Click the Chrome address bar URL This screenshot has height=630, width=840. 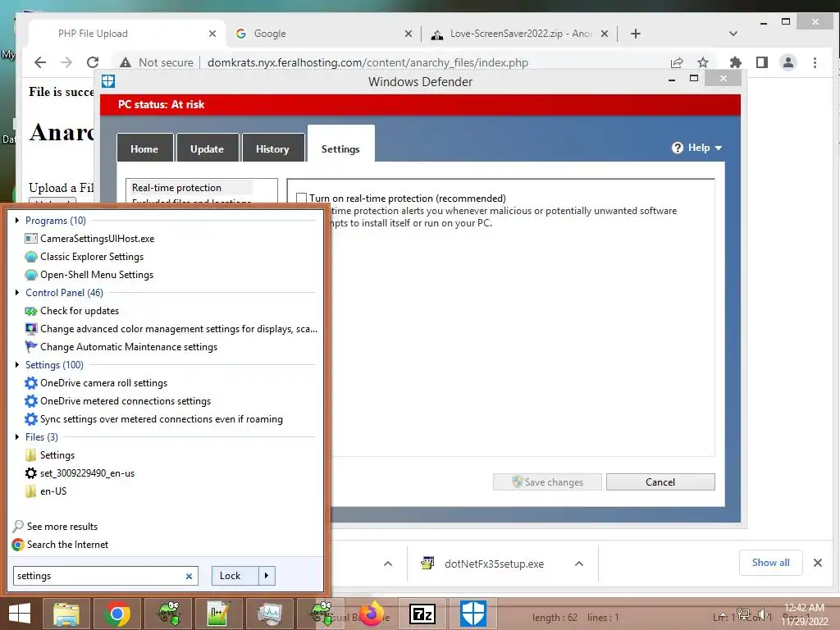pos(367,62)
